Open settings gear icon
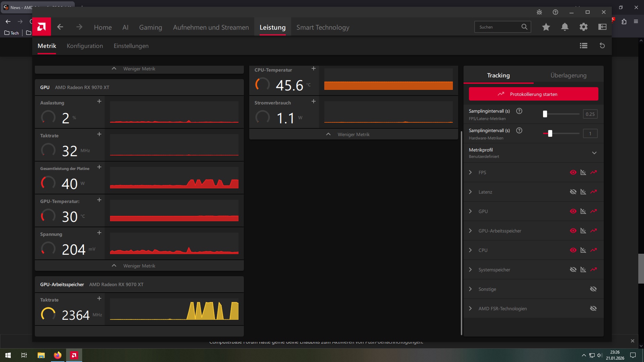Viewport: 644px width, 362px height. coord(584,27)
